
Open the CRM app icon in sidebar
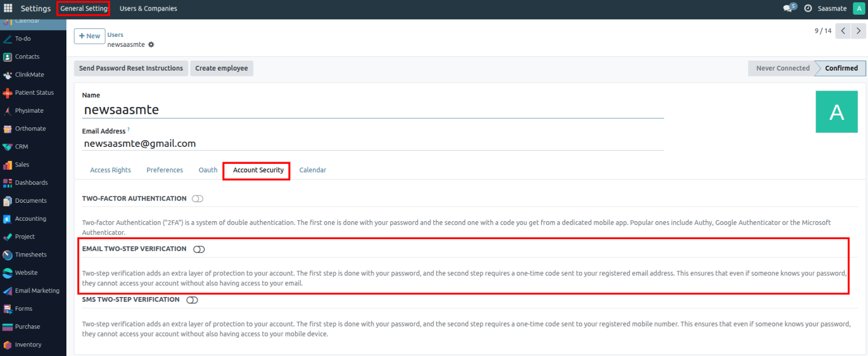pyautogui.click(x=7, y=147)
